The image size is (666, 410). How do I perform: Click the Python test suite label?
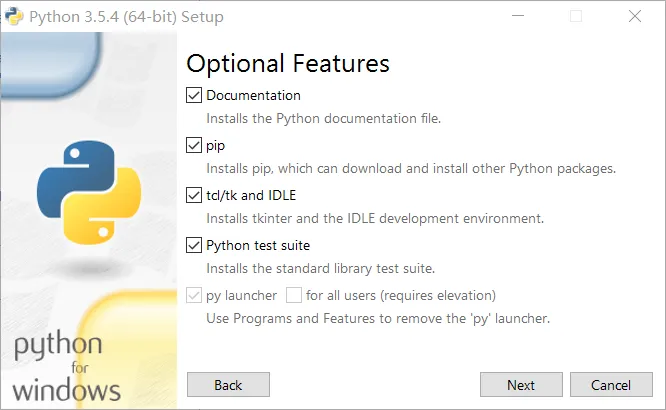pyautogui.click(x=258, y=246)
